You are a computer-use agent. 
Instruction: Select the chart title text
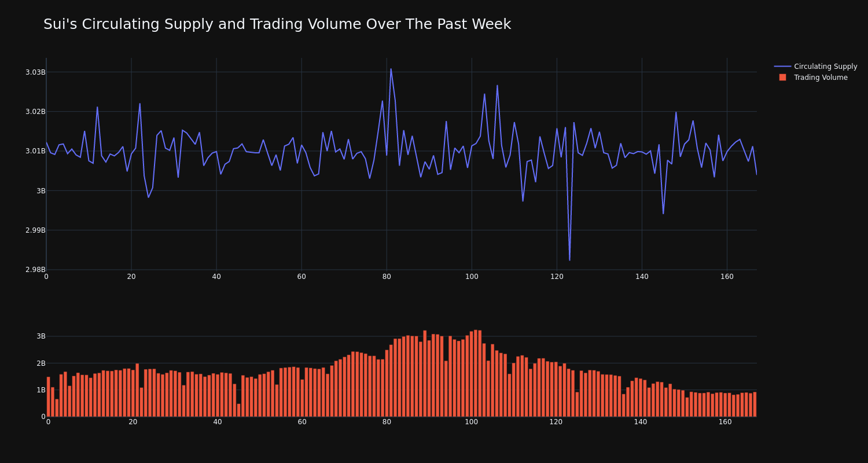(277, 25)
